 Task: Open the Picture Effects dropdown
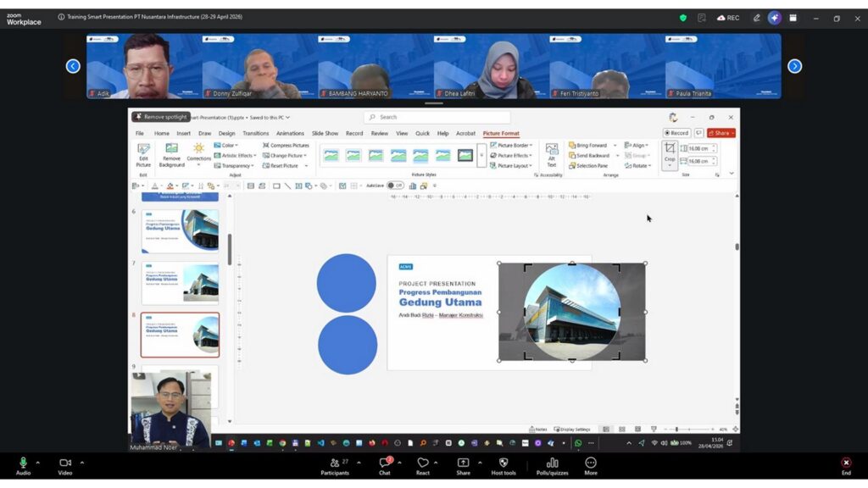click(511, 156)
